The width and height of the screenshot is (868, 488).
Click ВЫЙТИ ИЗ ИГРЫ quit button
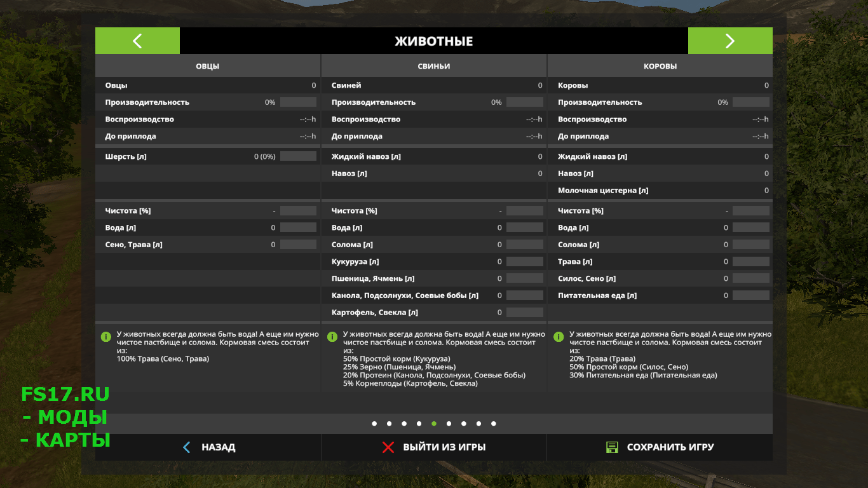pyautogui.click(x=434, y=447)
